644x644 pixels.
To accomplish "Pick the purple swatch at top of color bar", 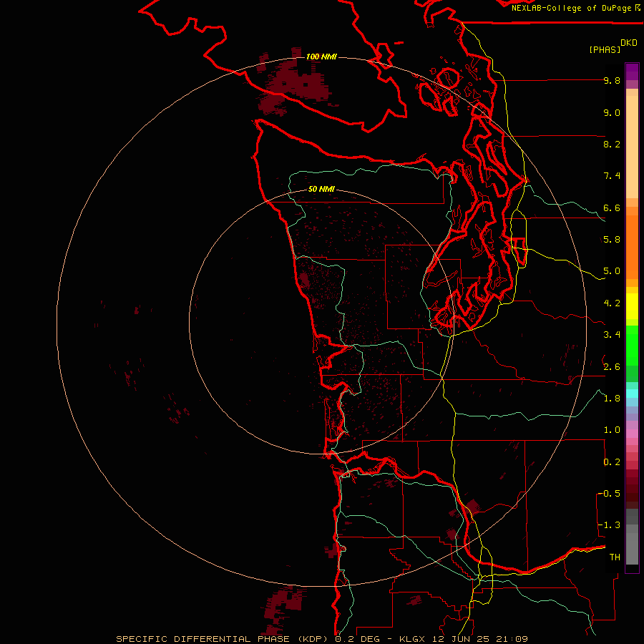I will click(x=632, y=72).
